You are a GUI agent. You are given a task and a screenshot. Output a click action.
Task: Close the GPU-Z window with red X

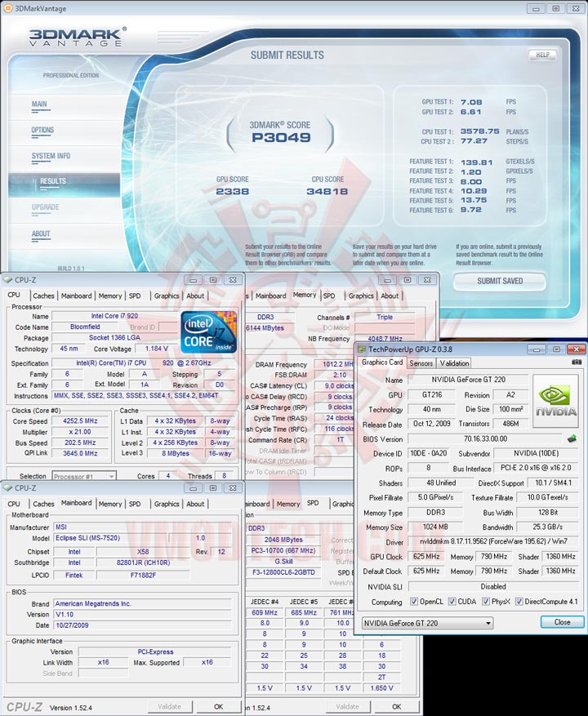576,349
